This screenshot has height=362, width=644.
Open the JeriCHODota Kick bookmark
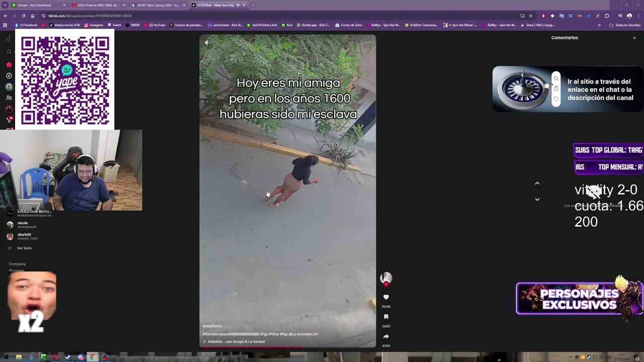coord(262,25)
